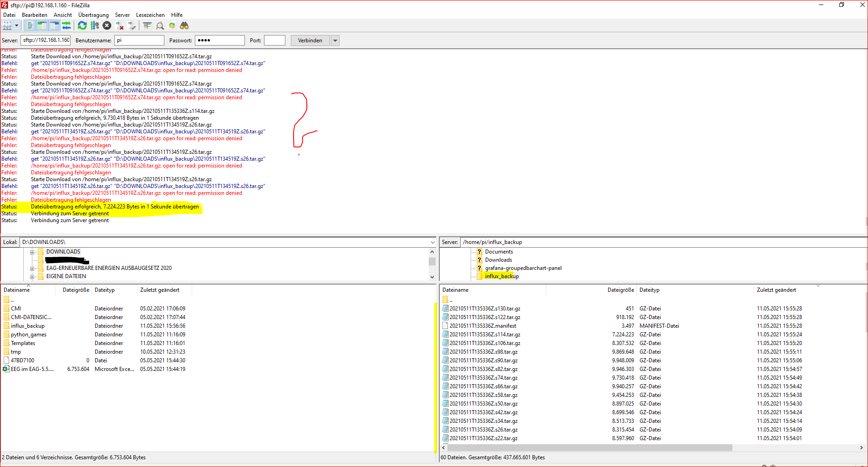Select Downloads folder in remote tree
Viewport: 868px width, 467px height.
[498, 260]
